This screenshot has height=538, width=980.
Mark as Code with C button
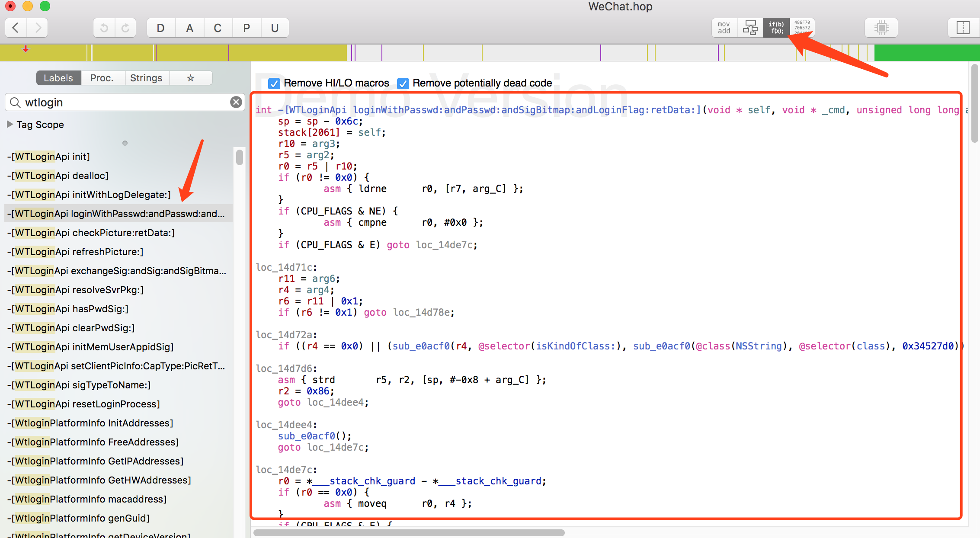click(218, 28)
